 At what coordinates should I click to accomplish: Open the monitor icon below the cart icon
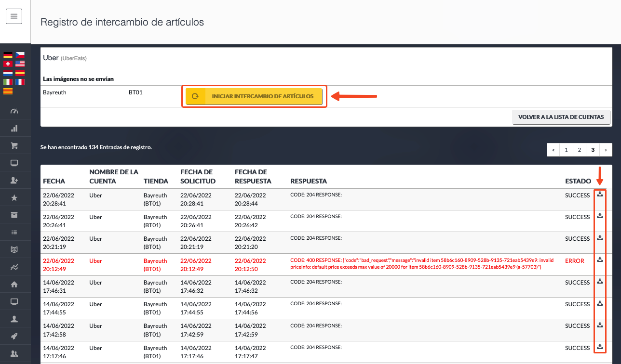coord(14,163)
